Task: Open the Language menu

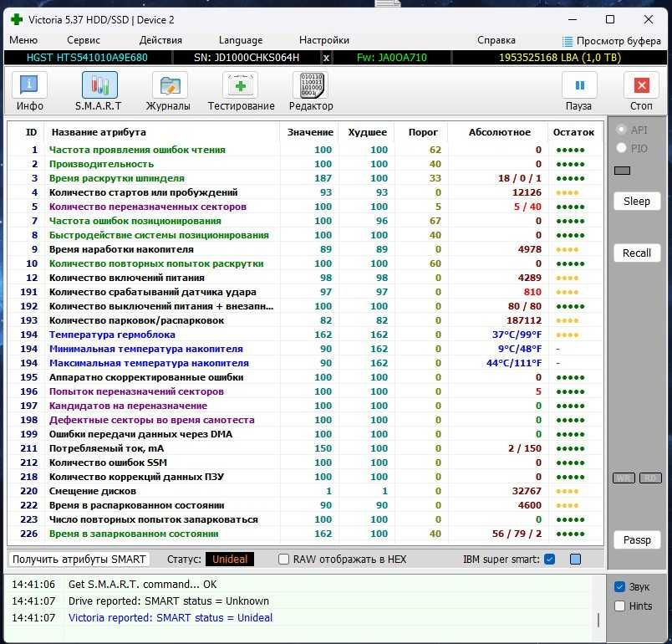Action: (241, 40)
